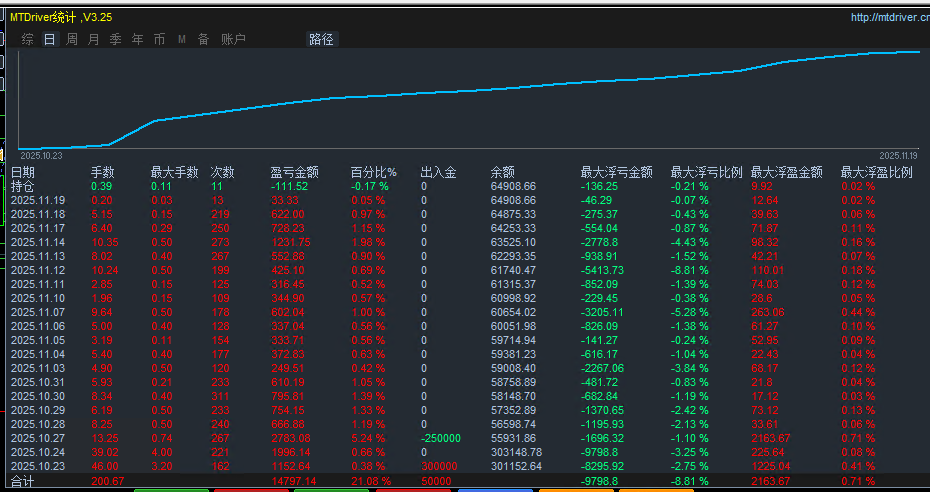Click the chart start date 2025.10.23
This screenshot has height=492, width=930.
[x=42, y=155]
